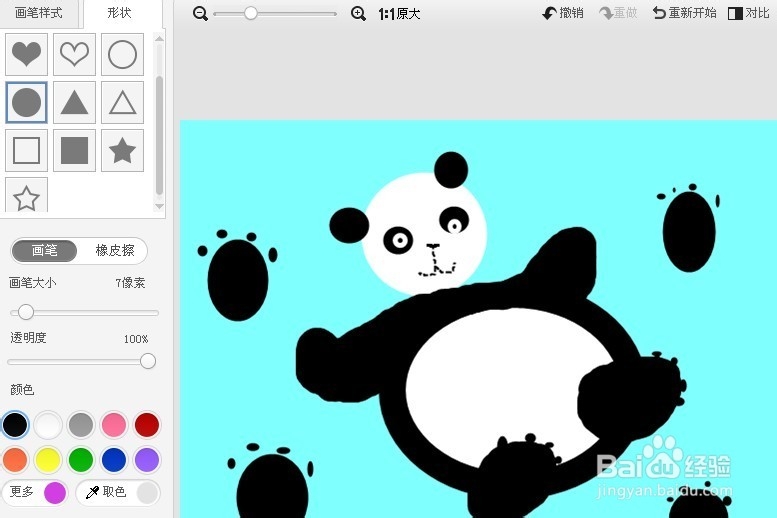This screenshot has width=777, height=518.
Task: Click the shapes list scroll-down arrow
Action: 159,206
